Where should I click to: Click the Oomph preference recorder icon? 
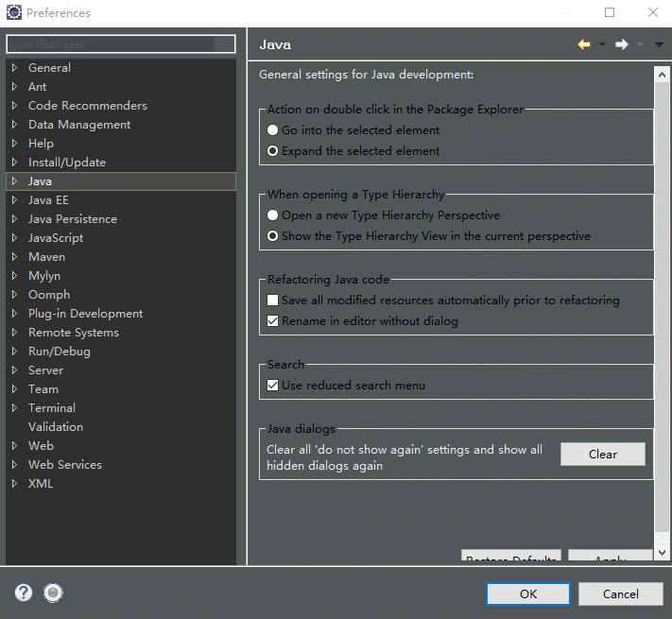click(x=53, y=593)
